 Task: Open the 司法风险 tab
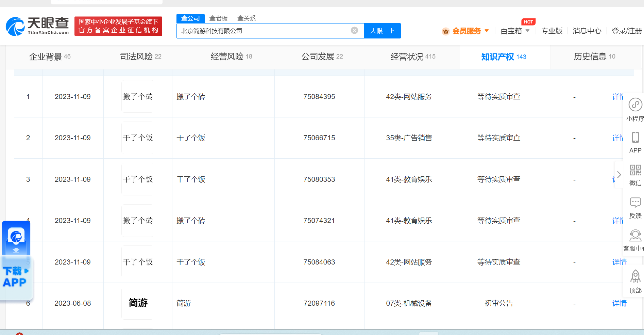point(141,57)
